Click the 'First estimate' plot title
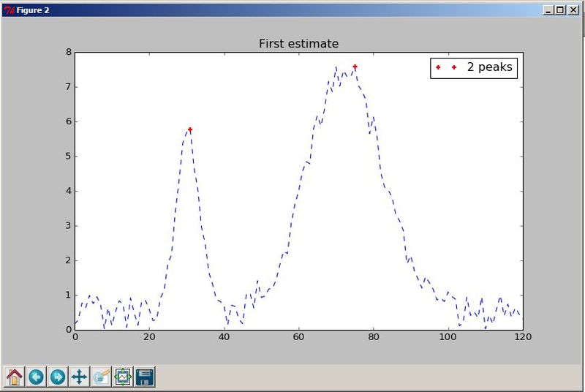The height and width of the screenshot is (392, 585). click(299, 44)
